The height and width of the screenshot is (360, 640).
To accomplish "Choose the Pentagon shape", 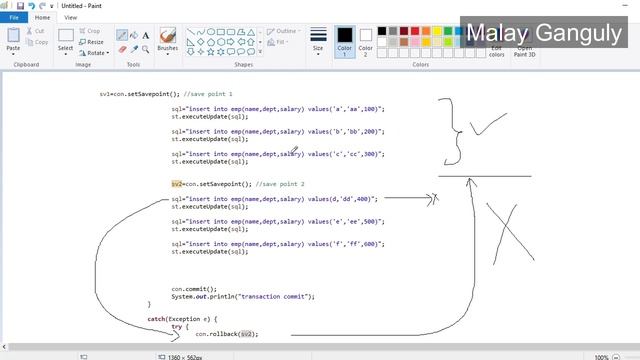I will tap(211, 42).
